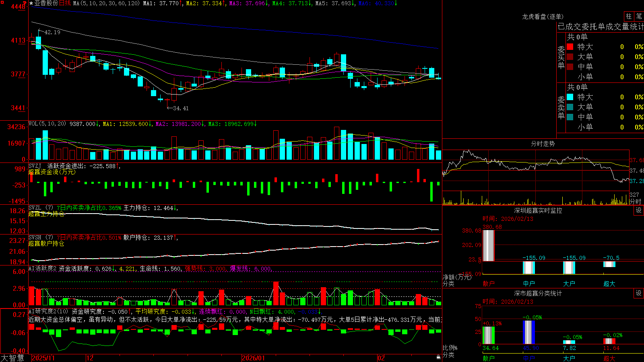Click dark red 中单 buy-order swatch

pos(570,67)
